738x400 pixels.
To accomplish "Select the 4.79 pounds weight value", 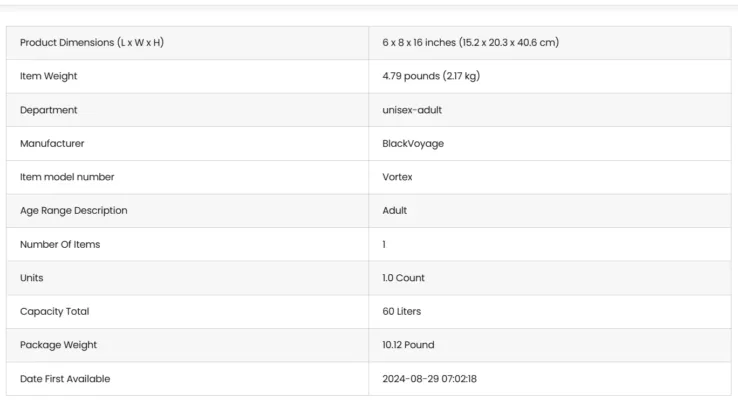I will coord(431,76).
